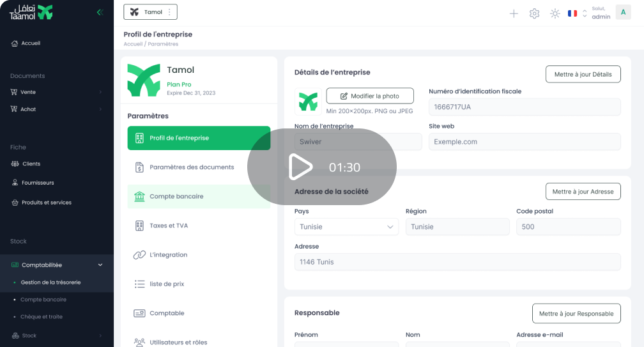Collapse the Comptabilitée section chevron
644x347 pixels.
click(x=100, y=265)
